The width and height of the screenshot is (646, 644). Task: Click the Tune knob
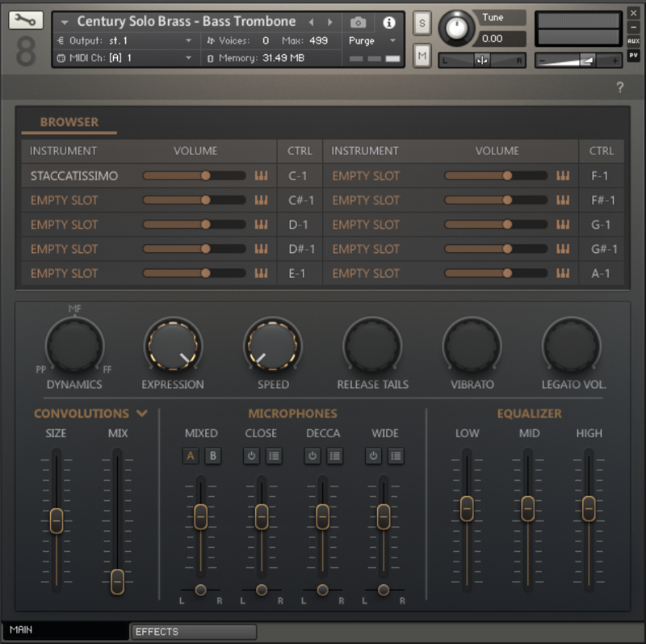coord(456,28)
